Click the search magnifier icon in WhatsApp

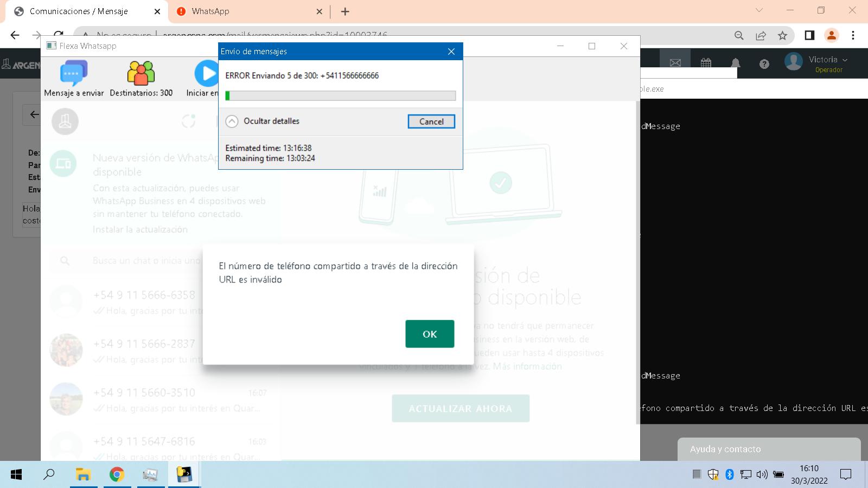click(65, 261)
